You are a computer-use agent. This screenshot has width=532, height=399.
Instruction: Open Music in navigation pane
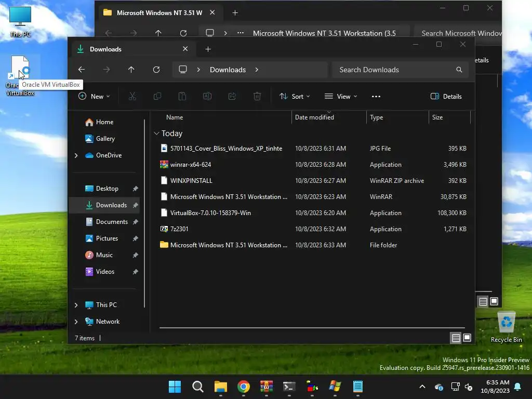coord(104,255)
